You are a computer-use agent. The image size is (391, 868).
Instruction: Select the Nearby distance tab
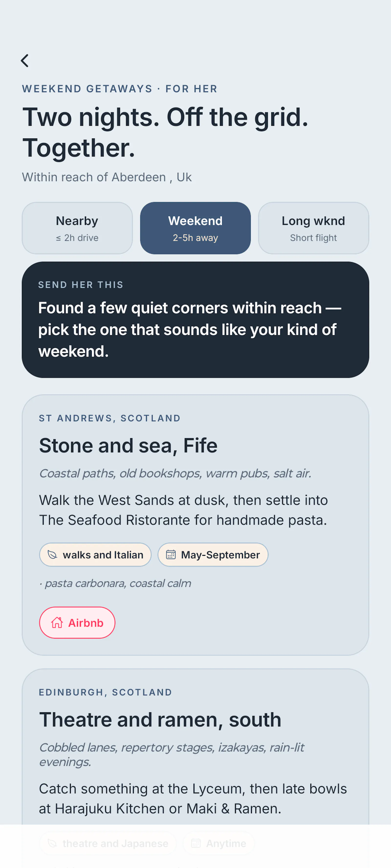[x=77, y=228]
